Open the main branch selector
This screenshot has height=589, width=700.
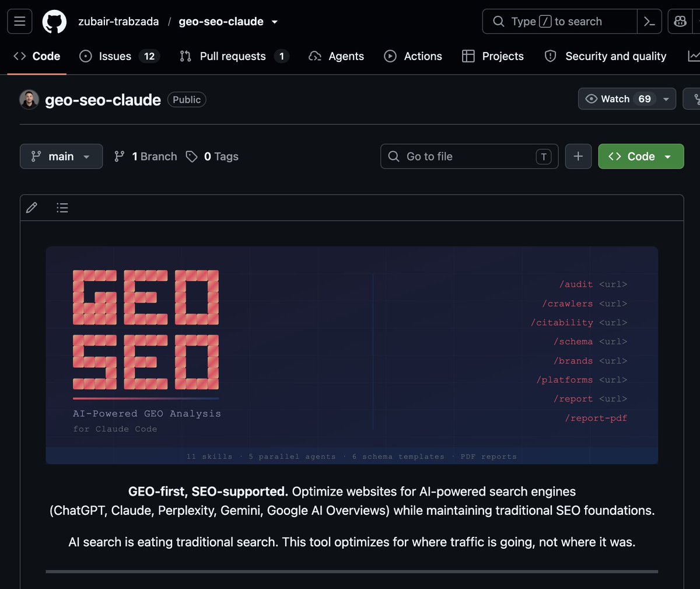click(61, 156)
